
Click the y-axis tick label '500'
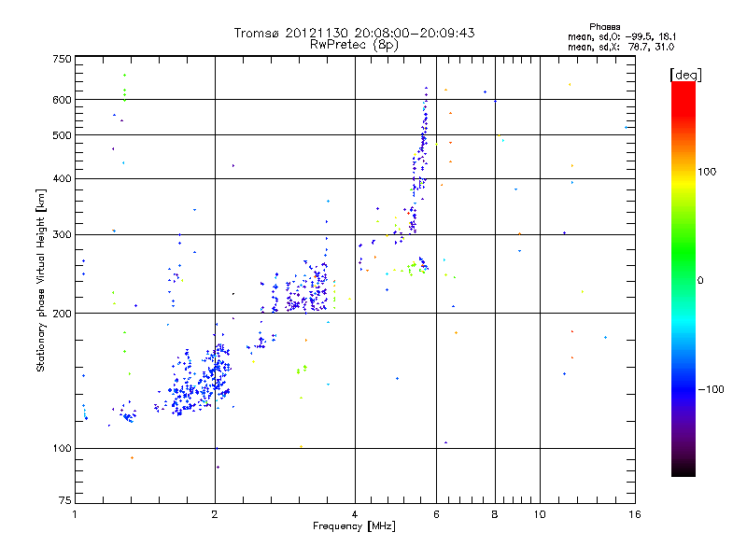(62, 135)
